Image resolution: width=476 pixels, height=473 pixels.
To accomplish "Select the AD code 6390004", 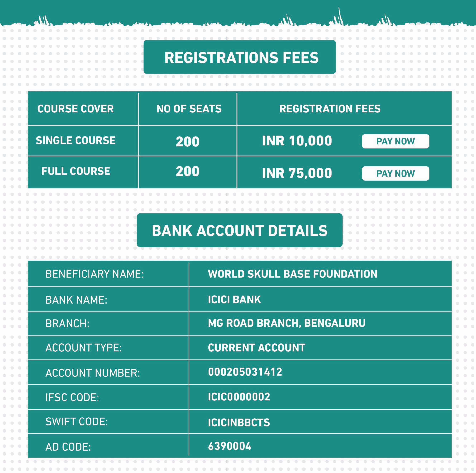I will coord(230,446).
